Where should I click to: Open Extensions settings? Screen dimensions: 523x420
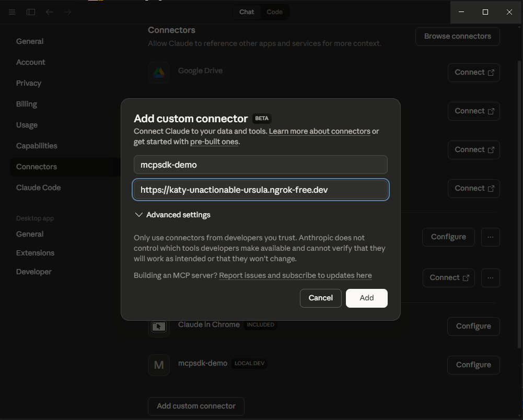point(35,253)
